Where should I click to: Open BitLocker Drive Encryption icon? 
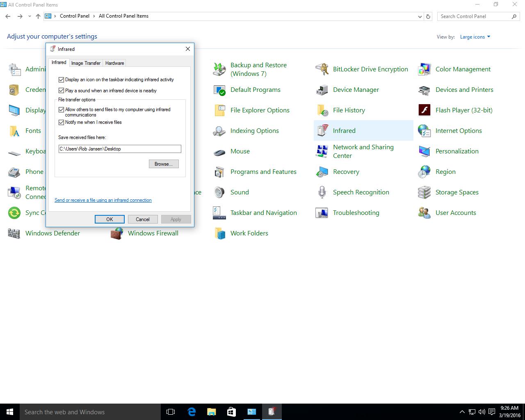tap(322, 69)
